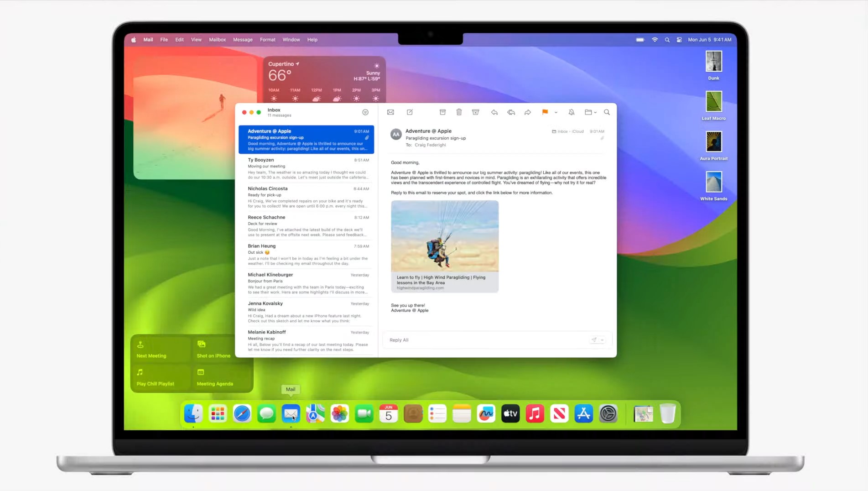Check for new mail with the envelope icon
This screenshot has width=868, height=491.
coord(391,112)
